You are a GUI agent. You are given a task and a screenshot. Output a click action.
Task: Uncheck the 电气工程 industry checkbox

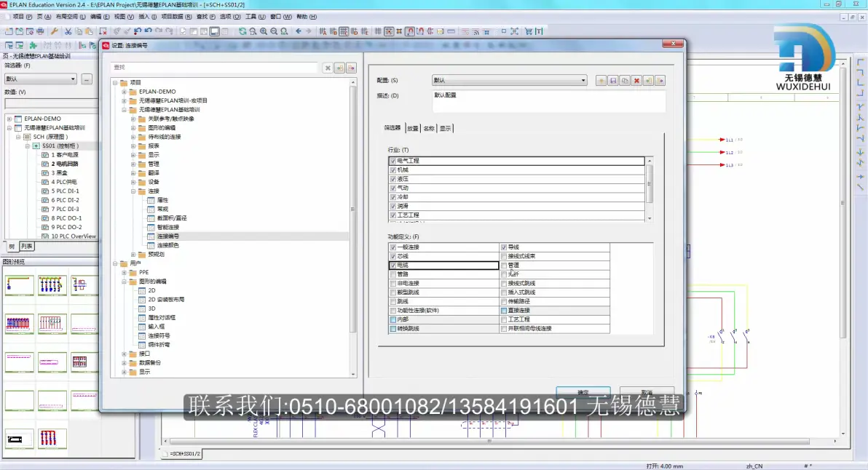[393, 161]
